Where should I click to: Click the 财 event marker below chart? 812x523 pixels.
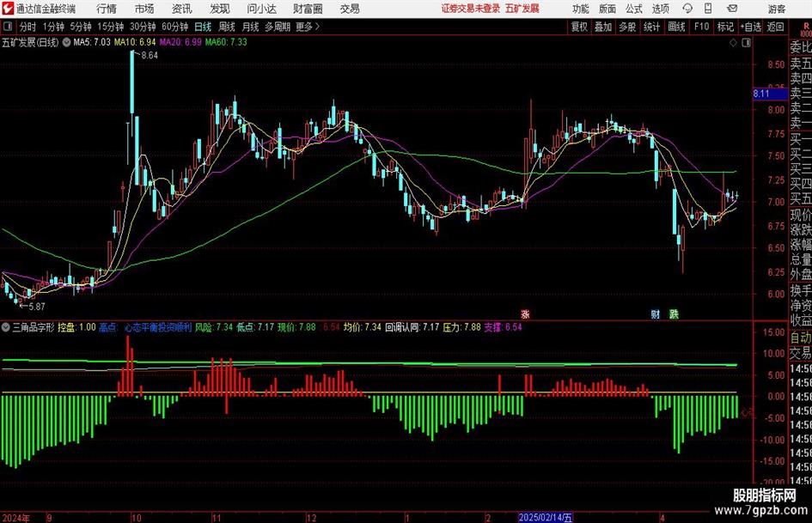[655, 314]
